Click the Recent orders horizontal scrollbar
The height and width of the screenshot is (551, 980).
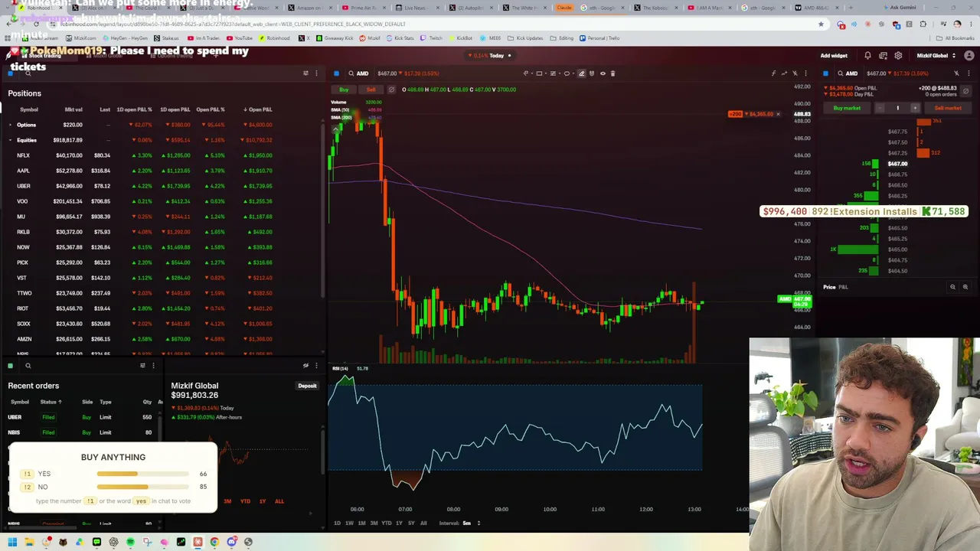coord(42,527)
